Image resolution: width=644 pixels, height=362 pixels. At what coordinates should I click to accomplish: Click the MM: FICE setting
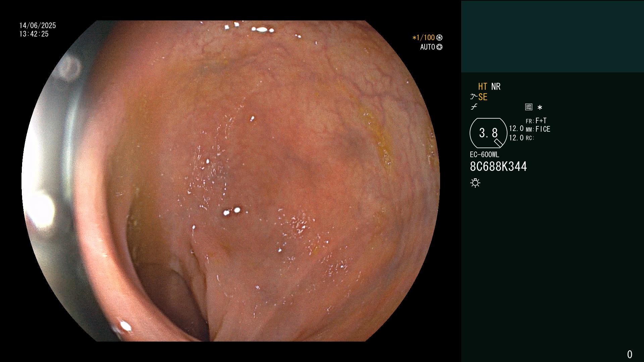point(538,129)
